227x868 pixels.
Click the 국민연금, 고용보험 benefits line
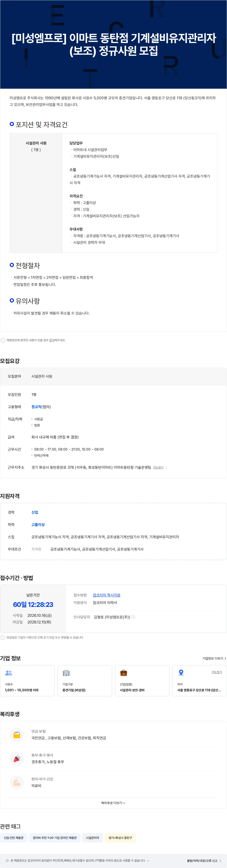69,738
